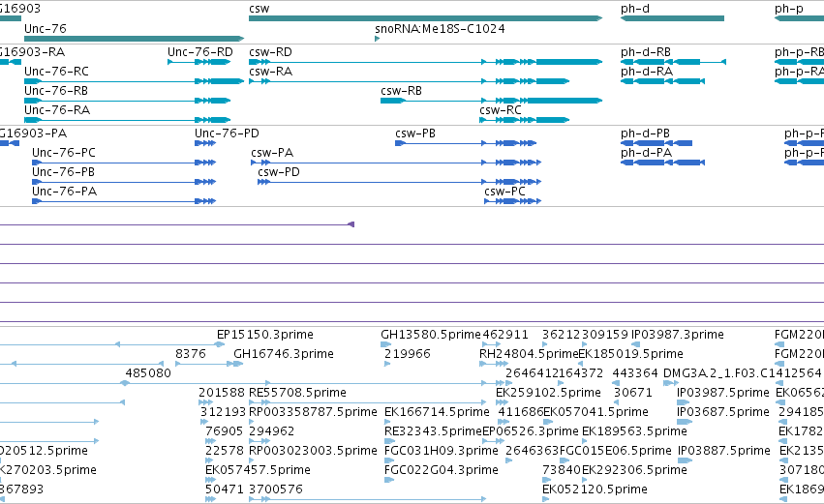824x504 pixels.
Task: Click feature 443364
Action: 635,373
